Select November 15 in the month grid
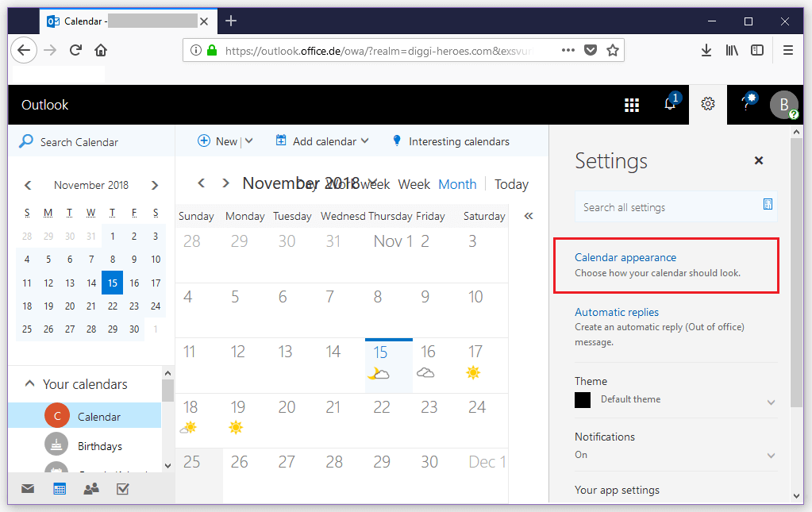 tap(388, 365)
